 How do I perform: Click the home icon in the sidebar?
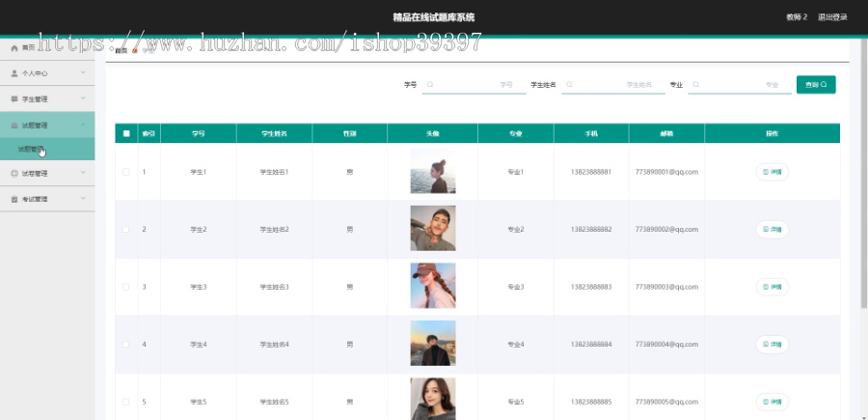pyautogui.click(x=14, y=48)
